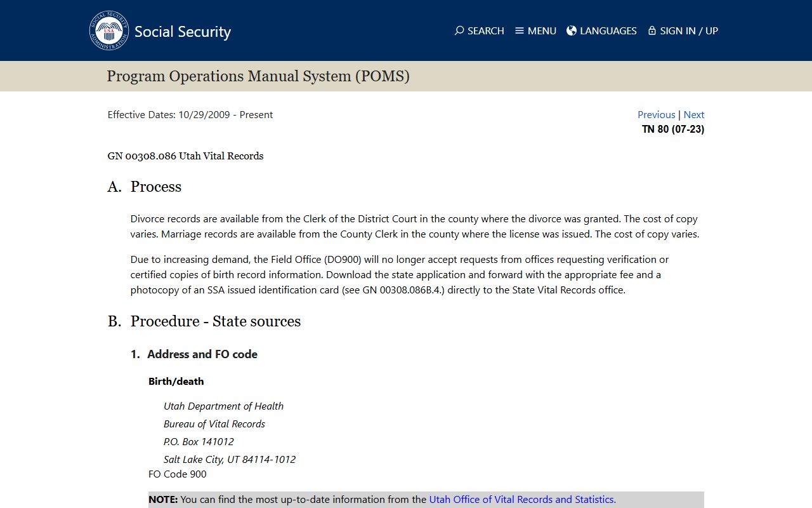
Task: Click the A. Process section heading
Action: (155, 187)
